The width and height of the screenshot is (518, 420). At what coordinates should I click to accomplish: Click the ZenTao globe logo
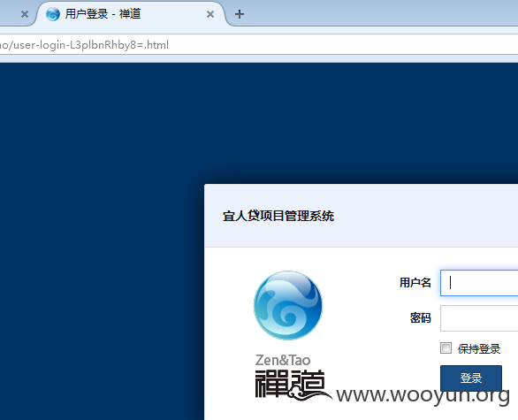tap(288, 305)
